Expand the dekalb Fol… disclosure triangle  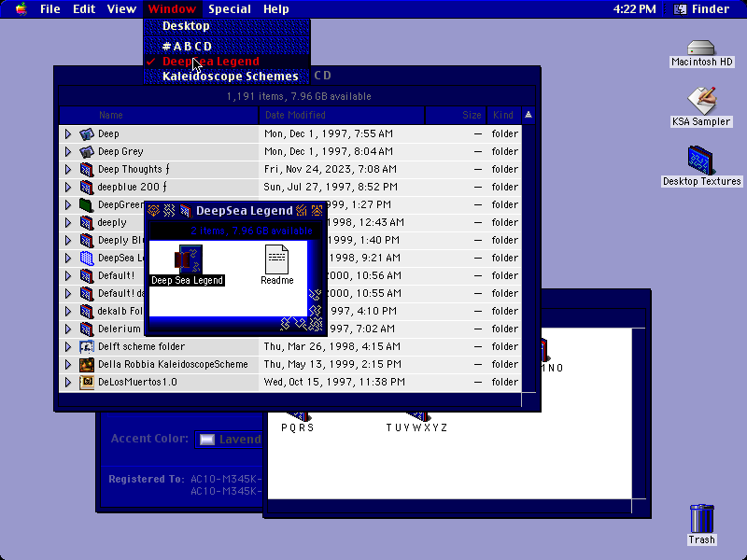point(68,311)
